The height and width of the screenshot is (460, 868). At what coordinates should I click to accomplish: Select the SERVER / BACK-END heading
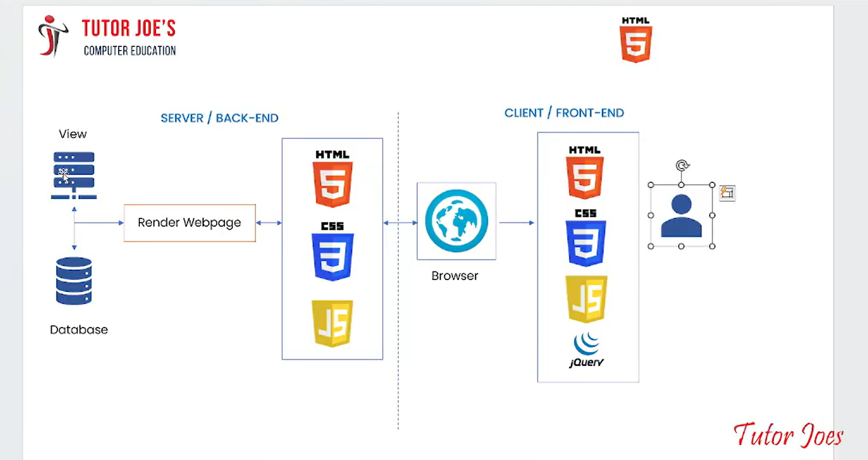pyautogui.click(x=220, y=118)
